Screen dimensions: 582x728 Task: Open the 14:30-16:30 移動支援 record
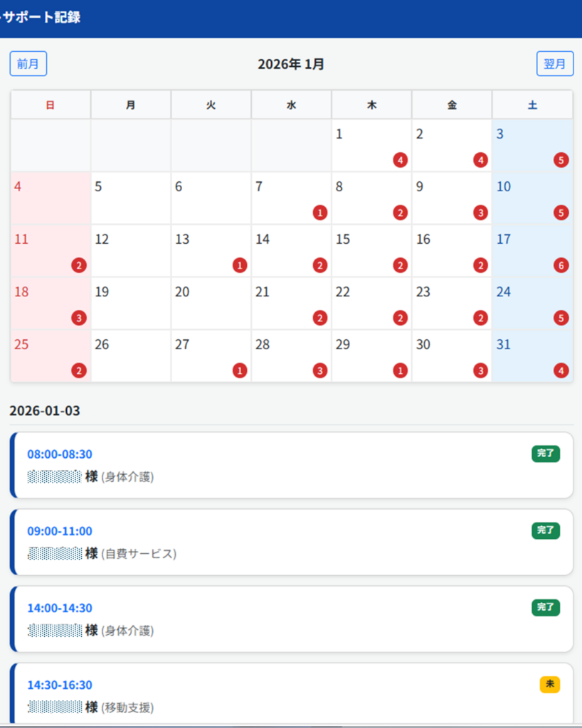285,695
